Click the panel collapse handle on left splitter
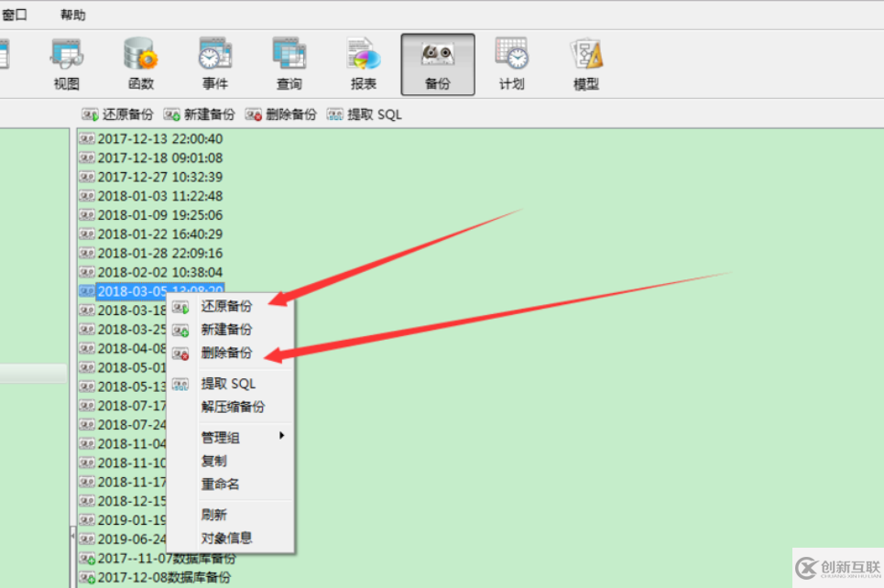 click(72, 536)
